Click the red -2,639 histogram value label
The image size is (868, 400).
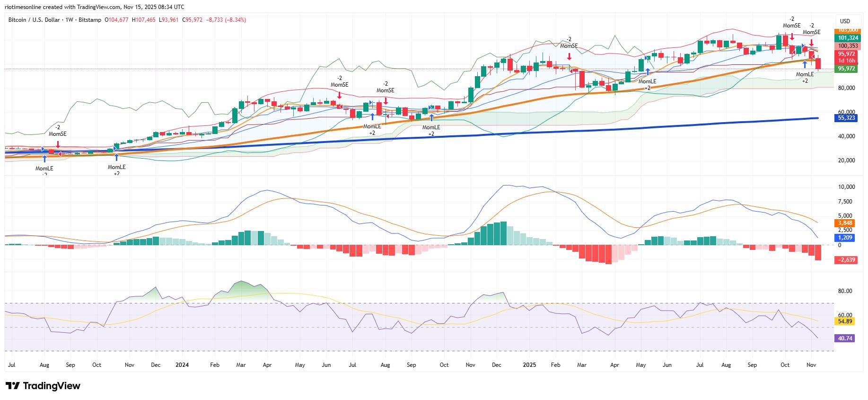coord(847,260)
